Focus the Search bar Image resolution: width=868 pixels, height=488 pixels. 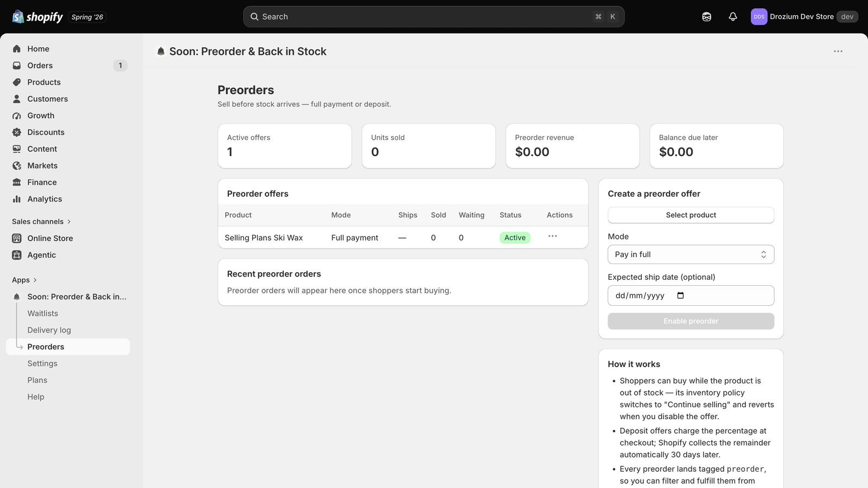point(433,17)
